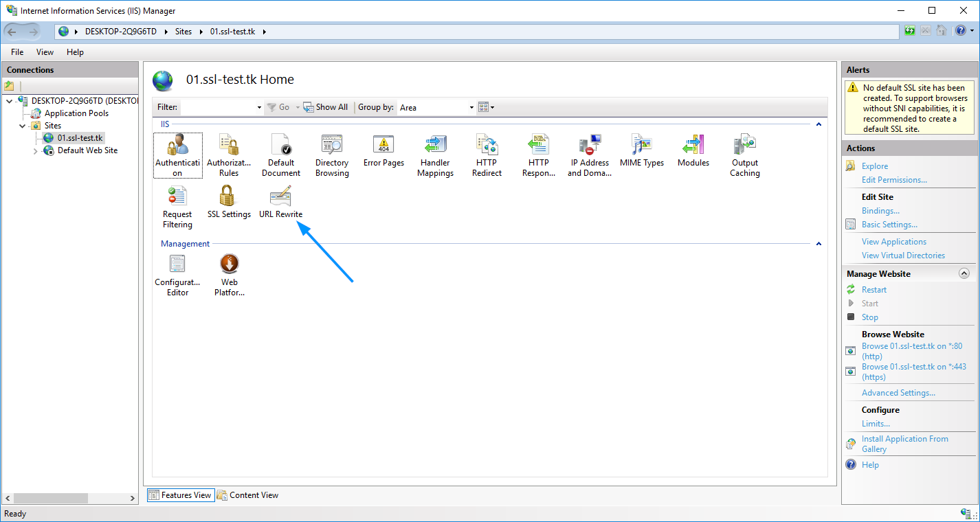This screenshot has height=522, width=980.
Task: Open the Configuration Editor
Action: pyautogui.click(x=177, y=270)
